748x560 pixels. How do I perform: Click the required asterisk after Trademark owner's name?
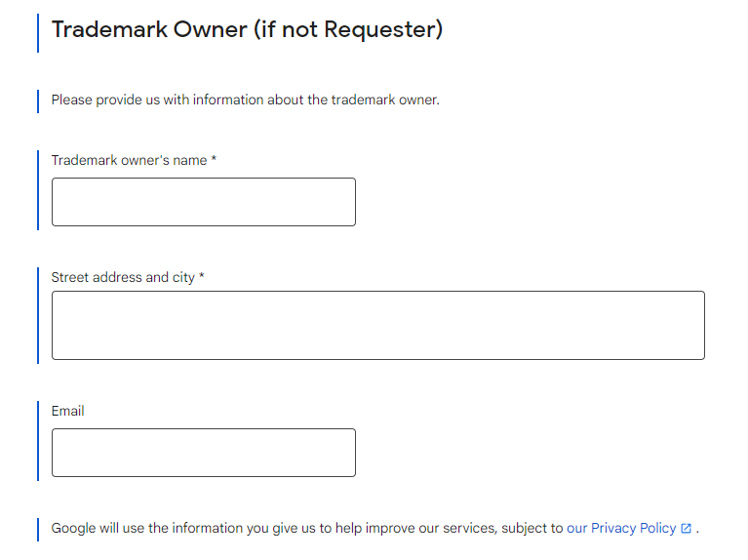[214, 160]
